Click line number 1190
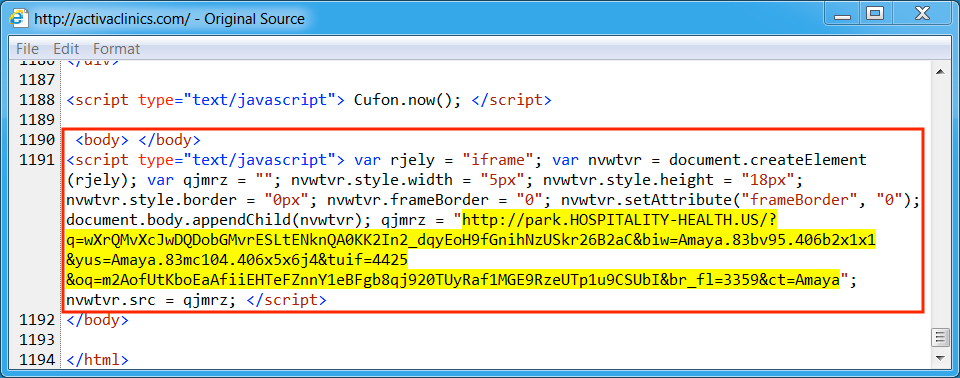 [x=37, y=140]
